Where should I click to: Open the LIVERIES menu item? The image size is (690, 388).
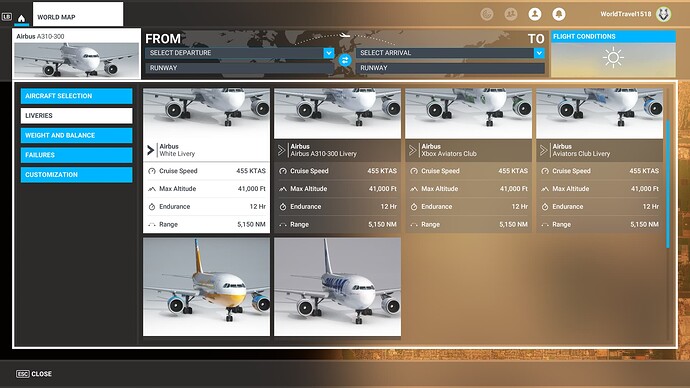pos(76,116)
